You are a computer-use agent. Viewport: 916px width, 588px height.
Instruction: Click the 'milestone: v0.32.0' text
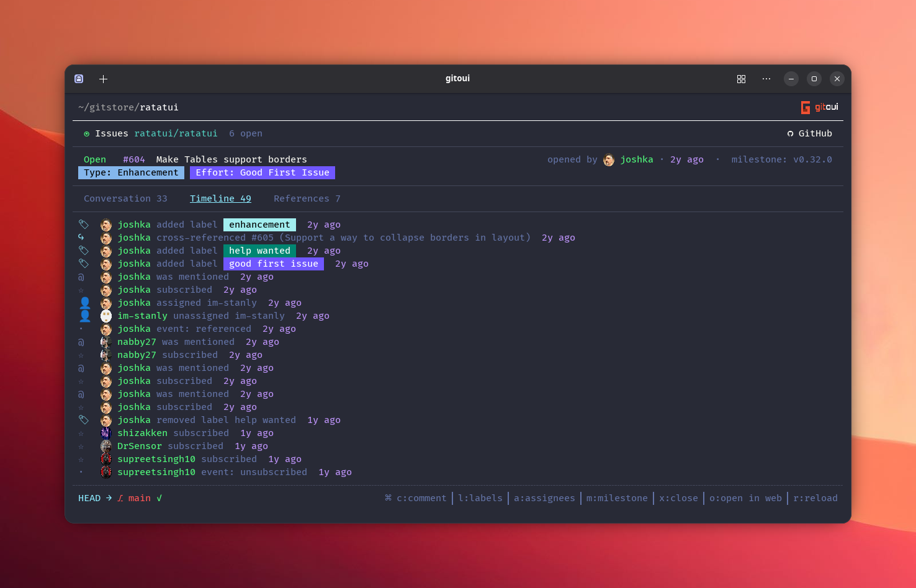pos(781,159)
